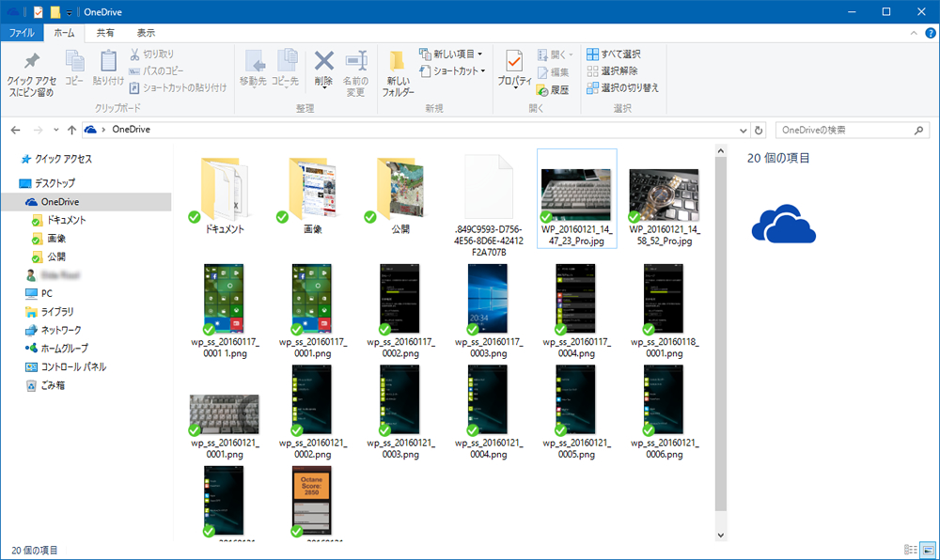Click 切り取り (Cut) scissors icon

[134, 54]
